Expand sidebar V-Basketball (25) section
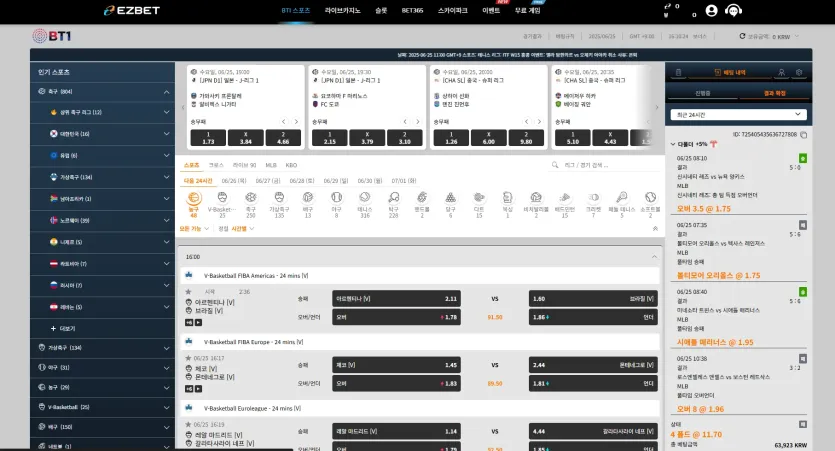 [x=103, y=407]
